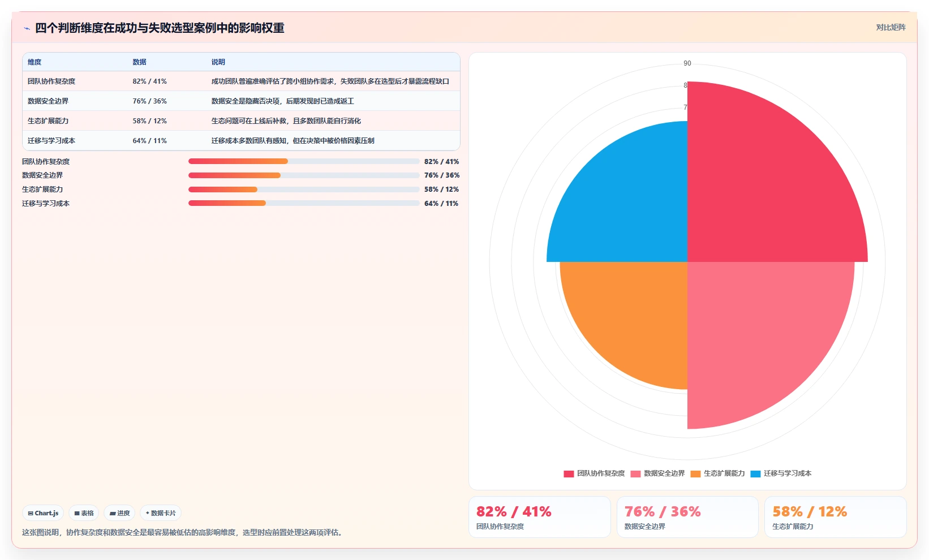Screen dimensions: 929x560
Task: Select the Chart.js tag chip
Action: pyautogui.click(x=43, y=513)
